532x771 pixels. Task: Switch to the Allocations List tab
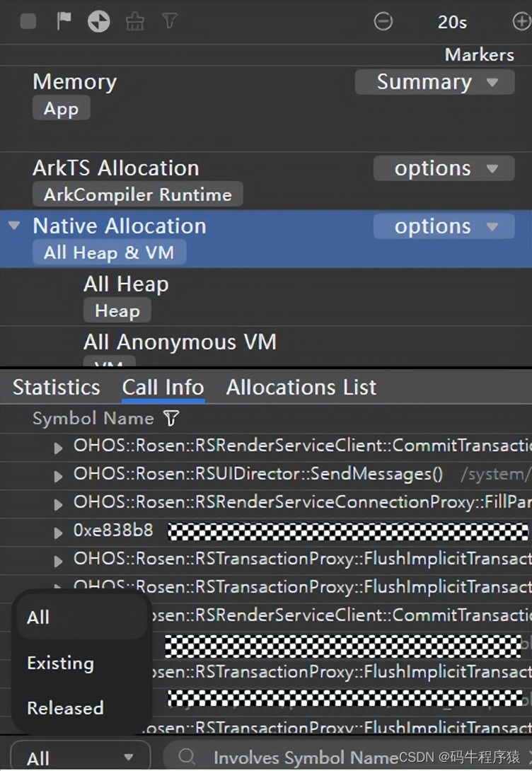301,388
